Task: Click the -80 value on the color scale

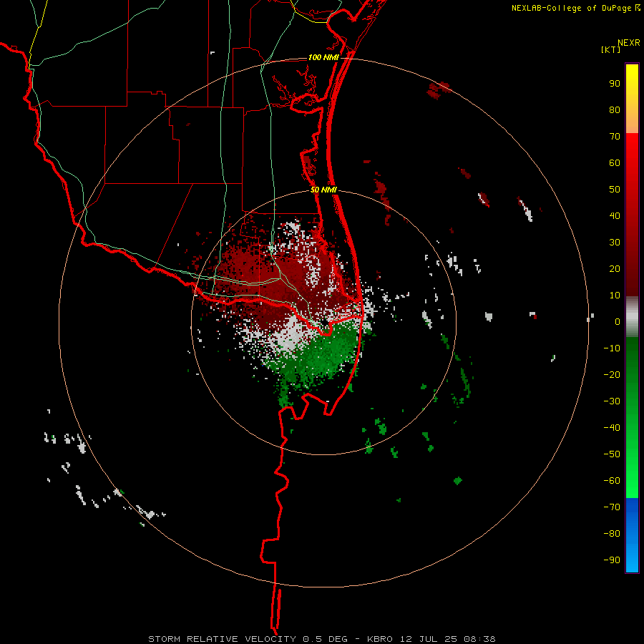Action: pos(612,534)
